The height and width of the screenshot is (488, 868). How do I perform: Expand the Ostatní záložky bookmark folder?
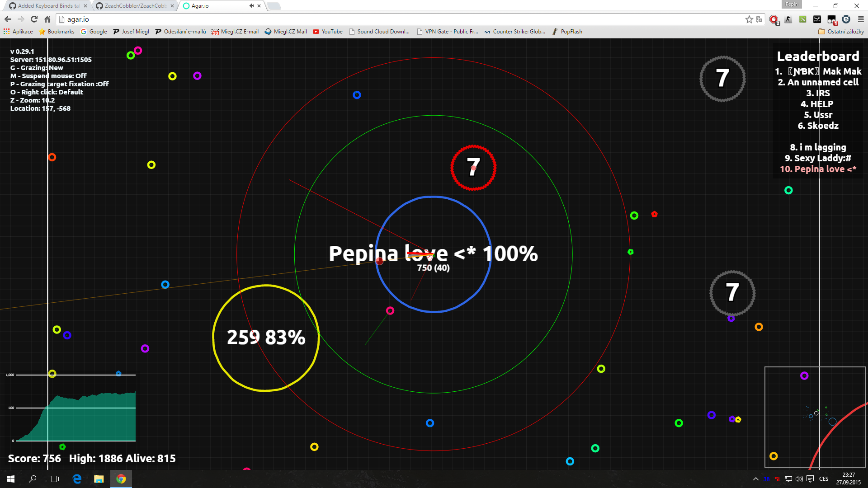pos(841,32)
